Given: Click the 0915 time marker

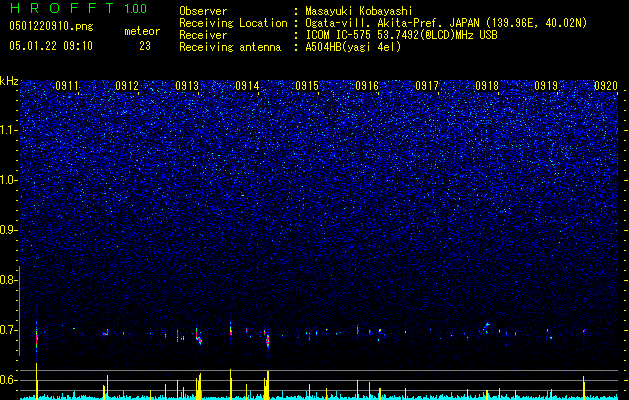Looking at the screenshot, I should click(307, 86).
